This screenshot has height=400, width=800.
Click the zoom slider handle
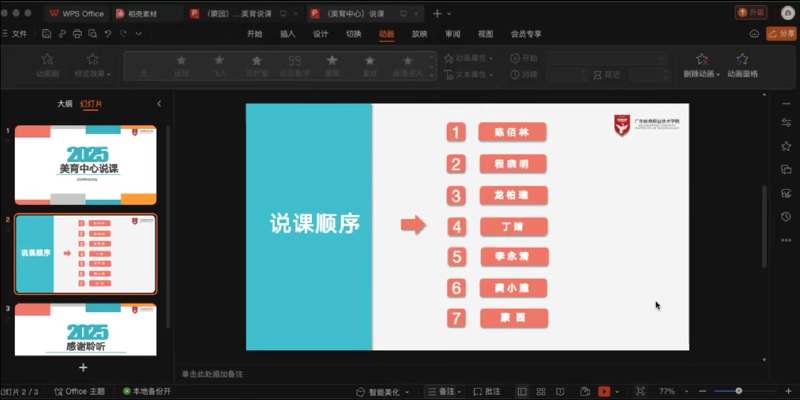(738, 391)
